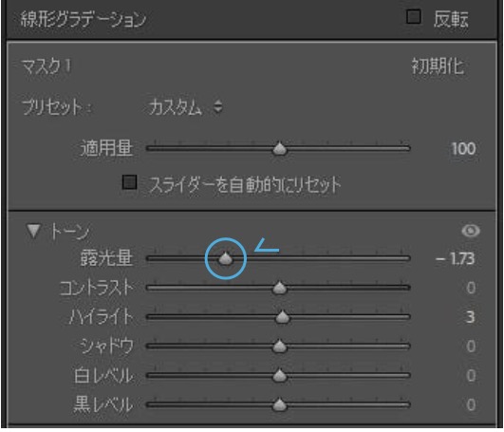Click the 適用量 slider handle
The width and height of the screenshot is (504, 432).
[280, 148]
